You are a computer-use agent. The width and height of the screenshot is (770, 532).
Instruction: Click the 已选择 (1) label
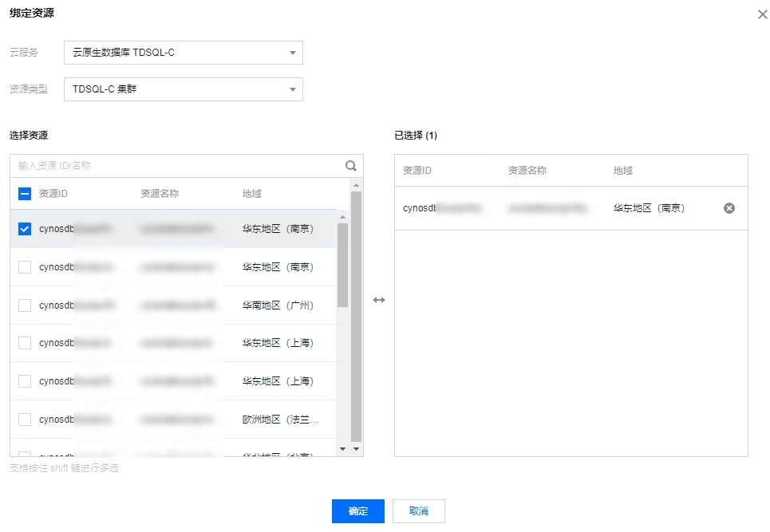tap(416, 136)
